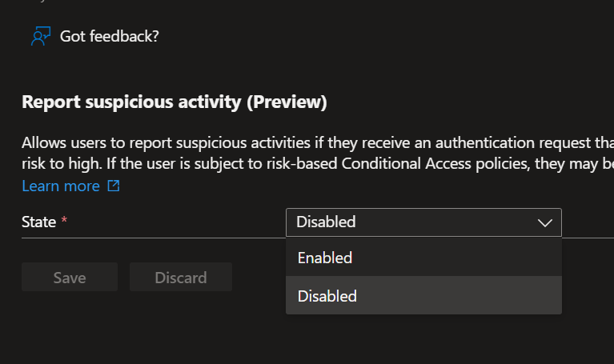Screen dimensions: 614x364
Task: Click the words "authentication request" in the description
Action: [x=505, y=144]
